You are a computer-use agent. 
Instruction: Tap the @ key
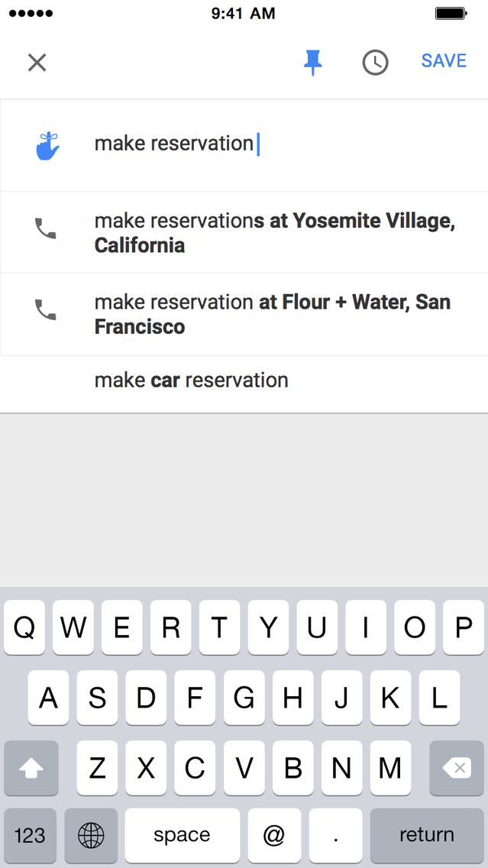tap(273, 835)
